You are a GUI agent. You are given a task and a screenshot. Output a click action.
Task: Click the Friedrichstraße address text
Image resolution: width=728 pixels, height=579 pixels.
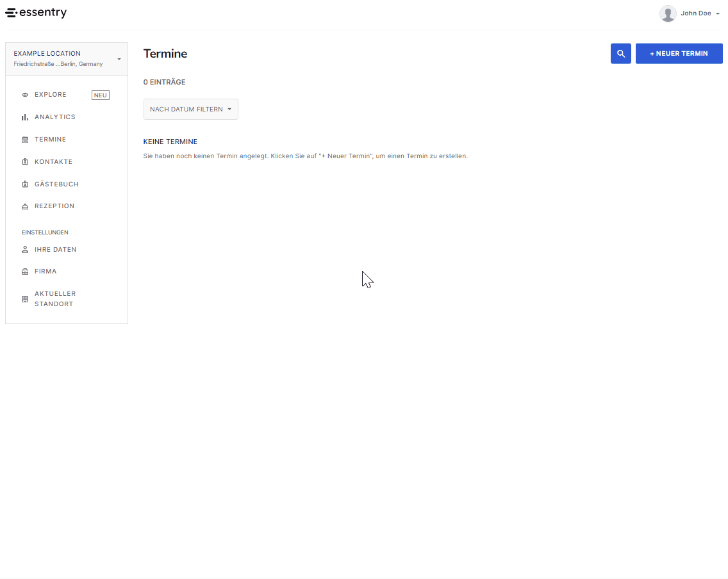[x=58, y=64]
